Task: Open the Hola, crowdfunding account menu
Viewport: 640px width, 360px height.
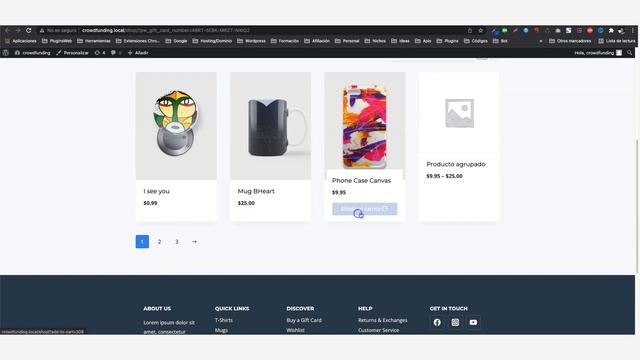Action: tap(598, 53)
